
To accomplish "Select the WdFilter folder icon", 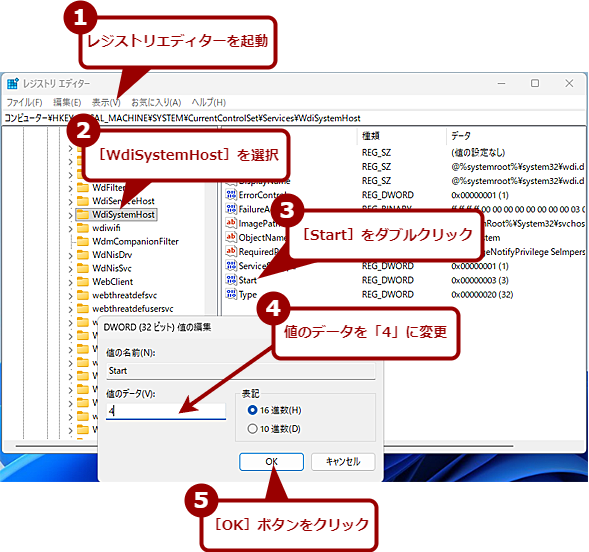I will pyautogui.click(x=83, y=187).
